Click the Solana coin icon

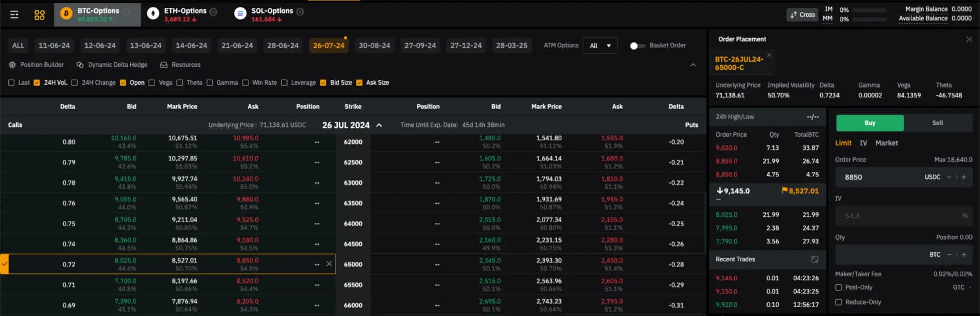pos(240,14)
